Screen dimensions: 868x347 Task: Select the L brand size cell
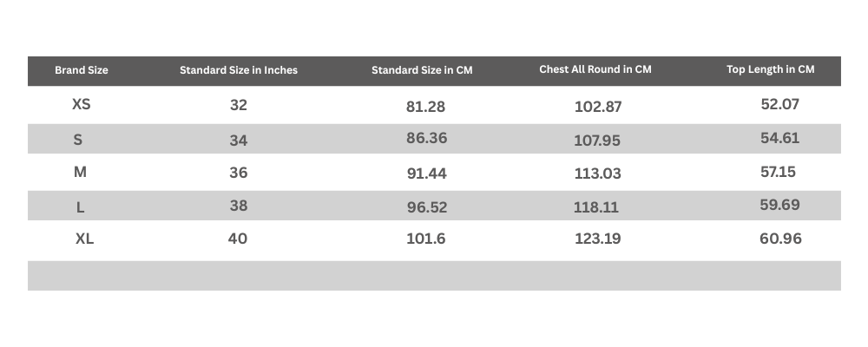(x=80, y=207)
